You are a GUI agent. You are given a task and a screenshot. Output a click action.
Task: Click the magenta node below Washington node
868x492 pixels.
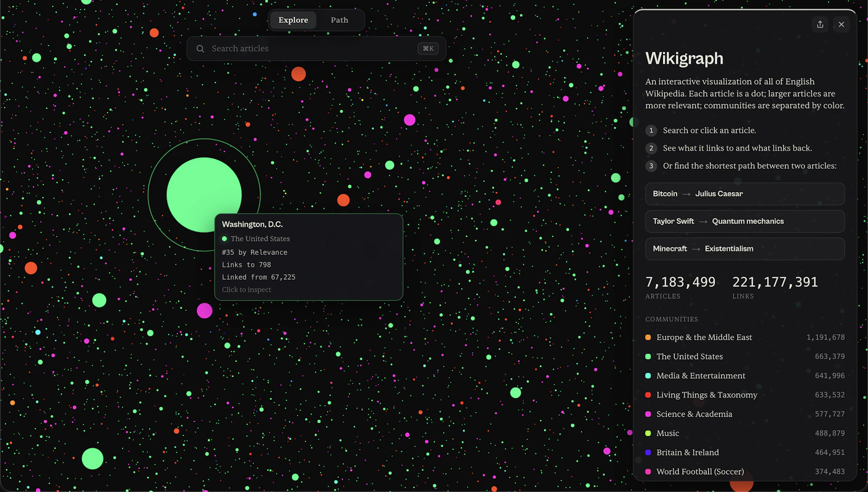(205, 311)
